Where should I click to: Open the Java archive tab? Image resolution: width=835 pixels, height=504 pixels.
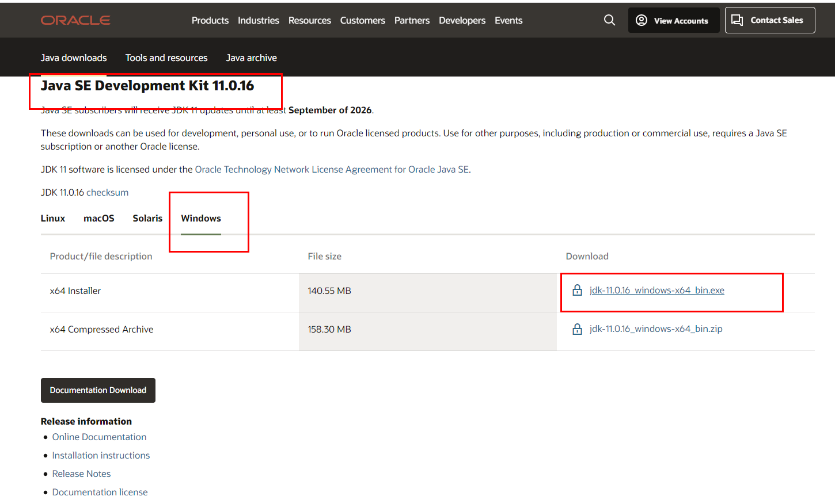(251, 58)
